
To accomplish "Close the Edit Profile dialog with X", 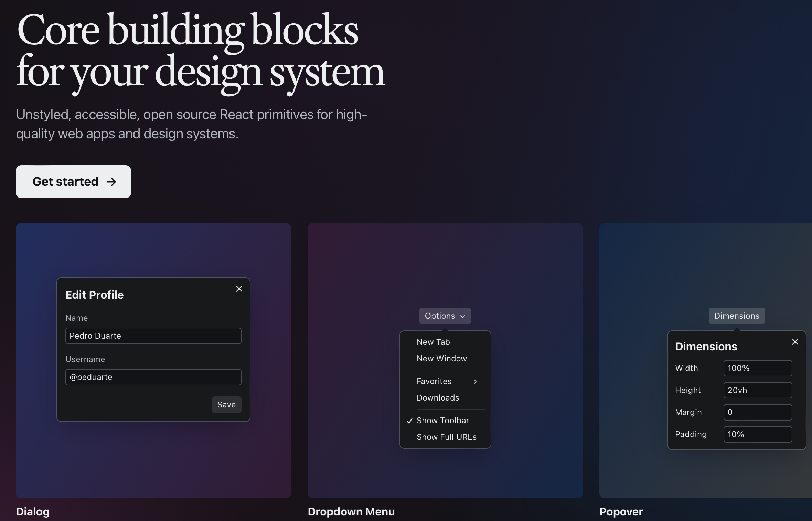I will pos(239,289).
